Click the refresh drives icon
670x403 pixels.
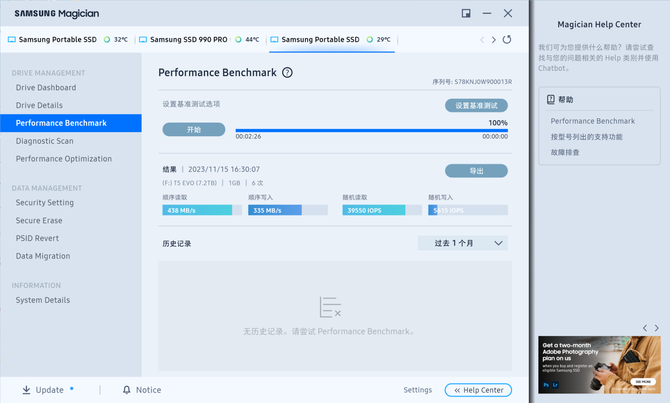pos(507,40)
